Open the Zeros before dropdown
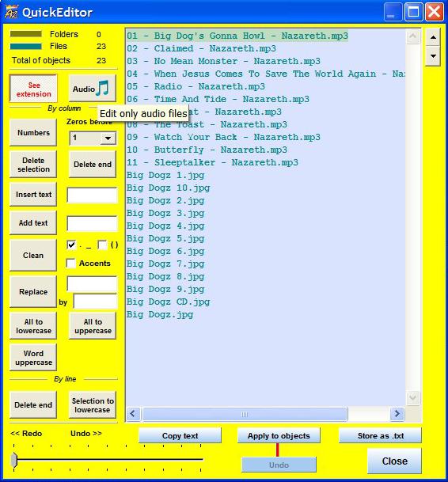Viewport: 448px width, 482px height. [108, 139]
